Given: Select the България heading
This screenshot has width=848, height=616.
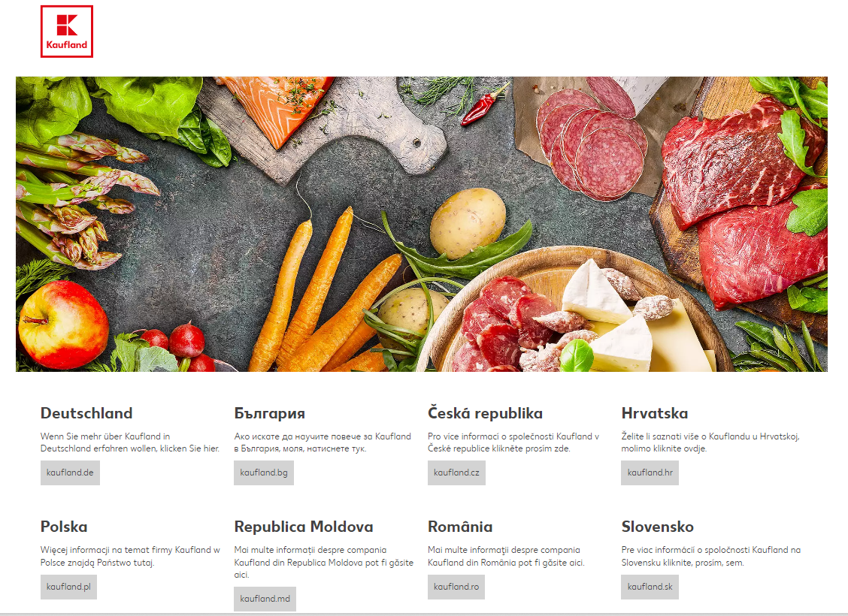Looking at the screenshot, I should (x=270, y=413).
